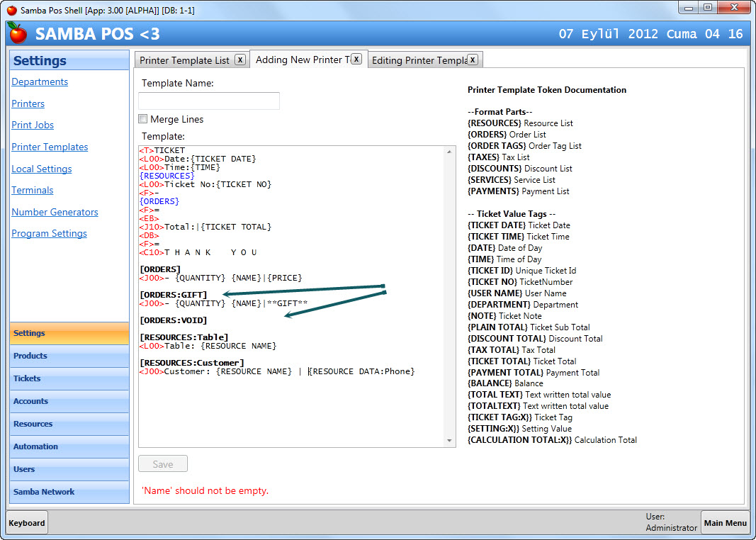Select the Samba Network section in the sidebar
Screen dimensions: 756x540
click(x=69, y=492)
